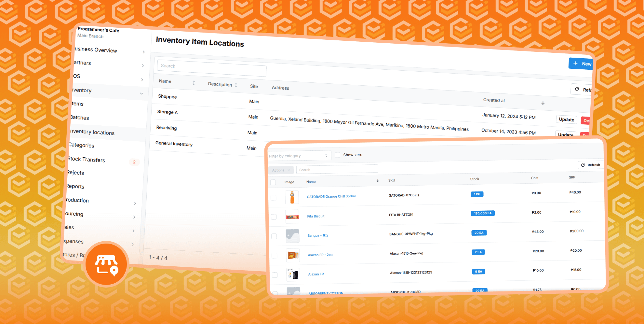This screenshot has width=644, height=324.
Task: Select Stock Transfers in the sidebar
Action: (87, 160)
